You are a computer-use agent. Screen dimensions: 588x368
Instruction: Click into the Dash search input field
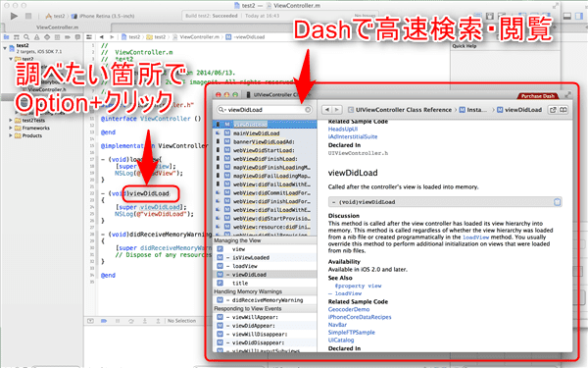point(265,110)
